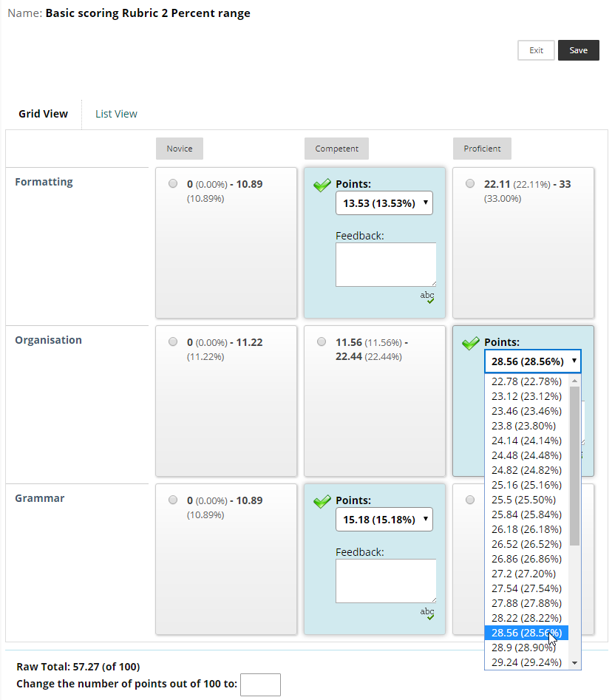Click Formatting feedback spell check icon
Screen dimensions: 612x700
tap(427, 297)
